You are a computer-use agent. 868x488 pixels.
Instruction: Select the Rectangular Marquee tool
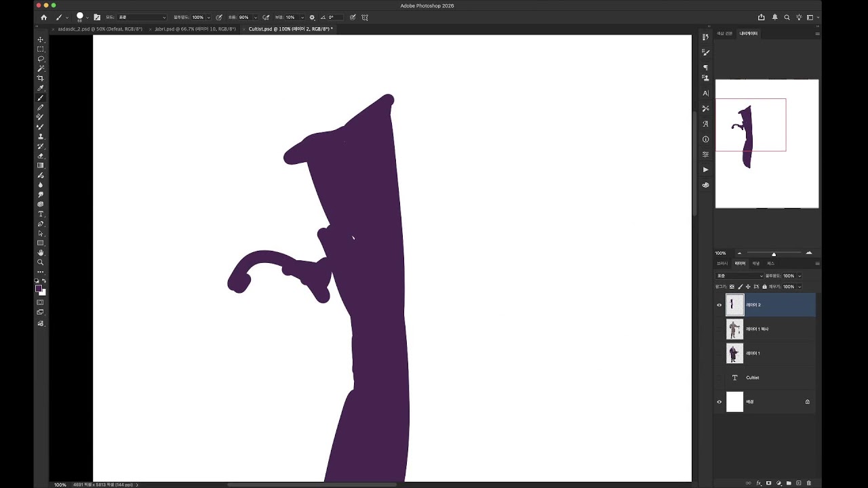pyautogui.click(x=40, y=49)
